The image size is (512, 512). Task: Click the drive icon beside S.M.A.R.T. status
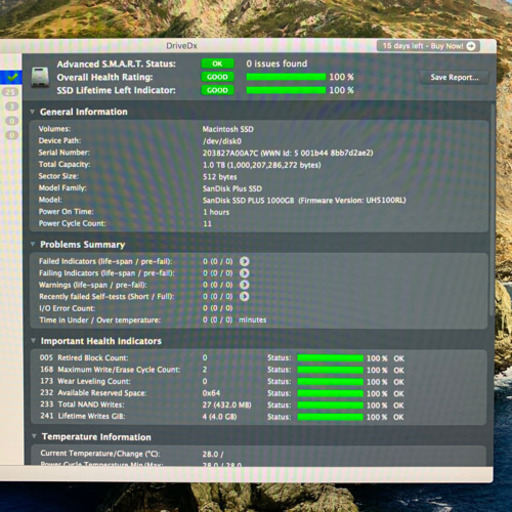coord(40,77)
